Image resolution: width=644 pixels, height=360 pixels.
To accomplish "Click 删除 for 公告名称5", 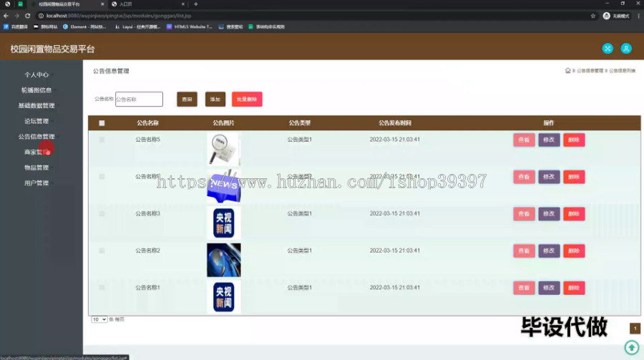I will (574, 140).
